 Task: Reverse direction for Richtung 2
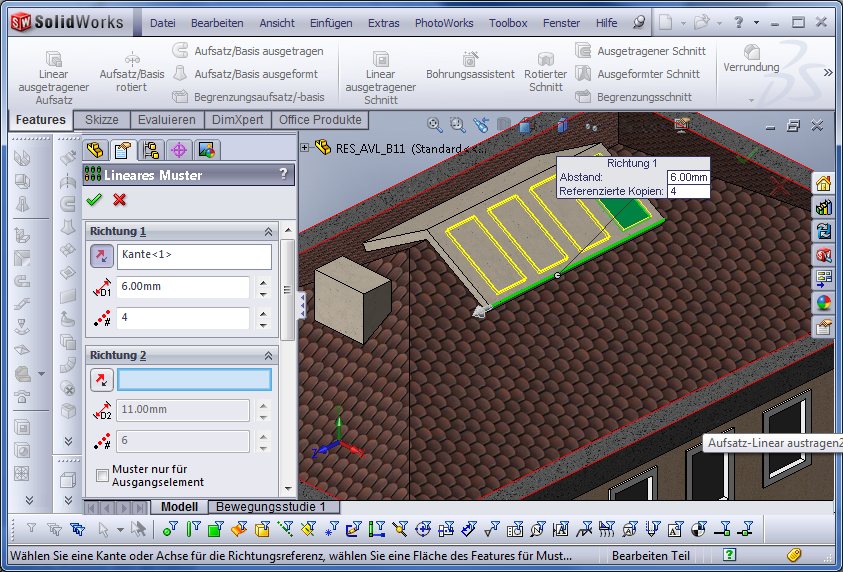point(102,380)
